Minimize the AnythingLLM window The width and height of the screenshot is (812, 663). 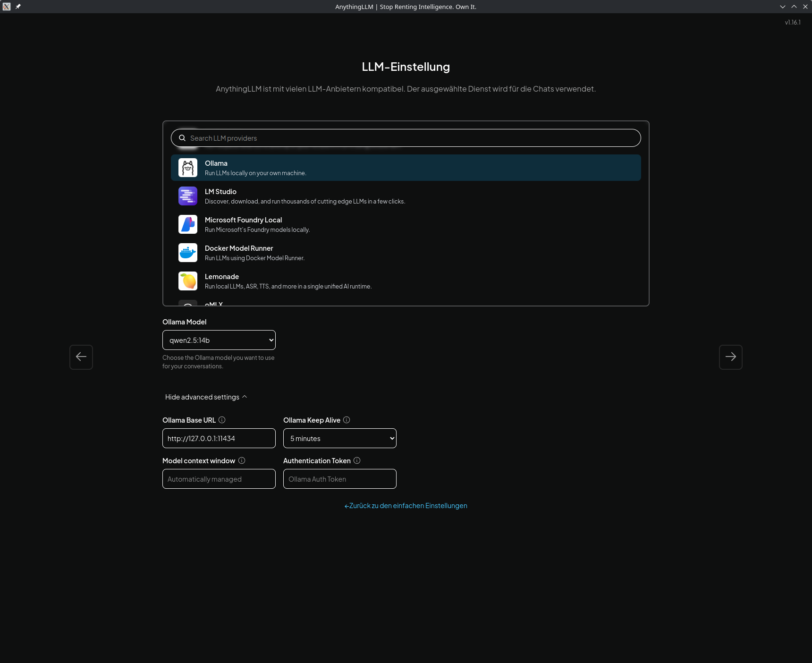pos(783,7)
